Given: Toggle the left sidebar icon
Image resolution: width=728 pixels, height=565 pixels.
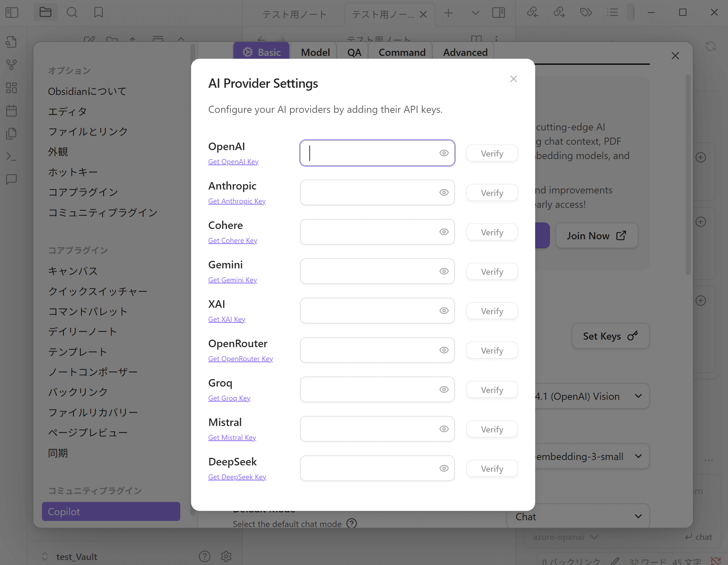Looking at the screenshot, I should coord(12,13).
